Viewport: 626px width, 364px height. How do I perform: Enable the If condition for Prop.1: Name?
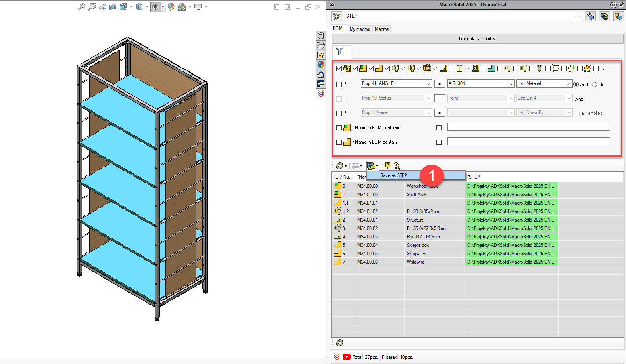[x=339, y=113]
